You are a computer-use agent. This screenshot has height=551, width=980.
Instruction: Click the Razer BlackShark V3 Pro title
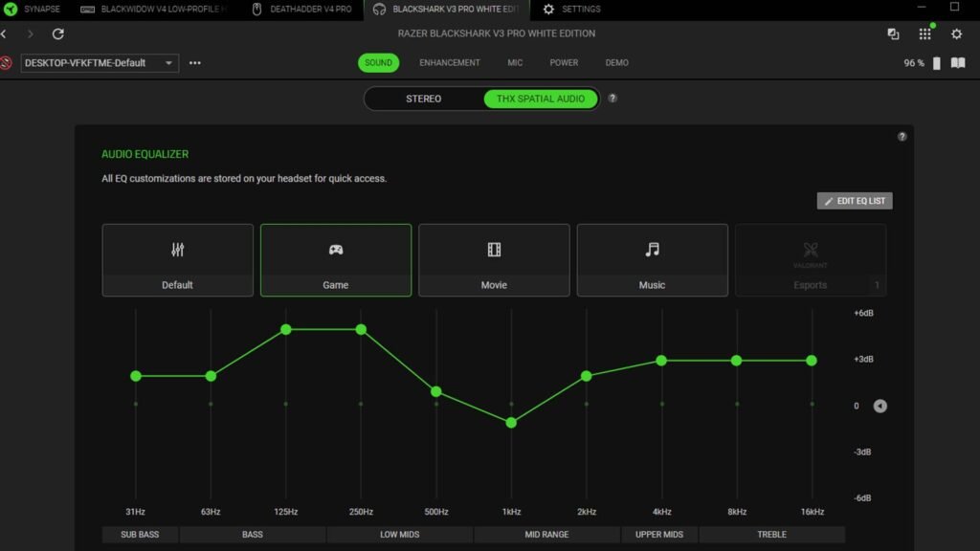(497, 33)
